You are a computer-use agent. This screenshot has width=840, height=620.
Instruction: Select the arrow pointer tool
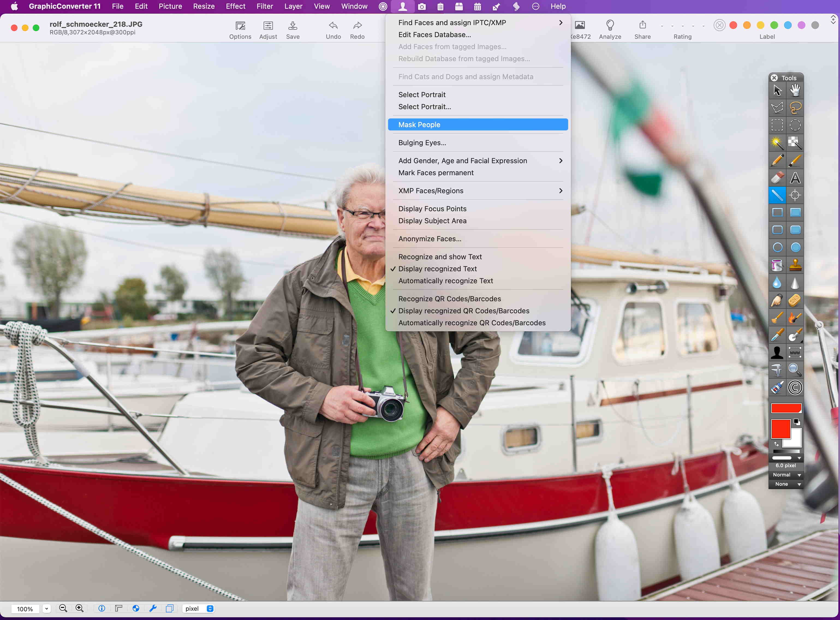point(777,90)
